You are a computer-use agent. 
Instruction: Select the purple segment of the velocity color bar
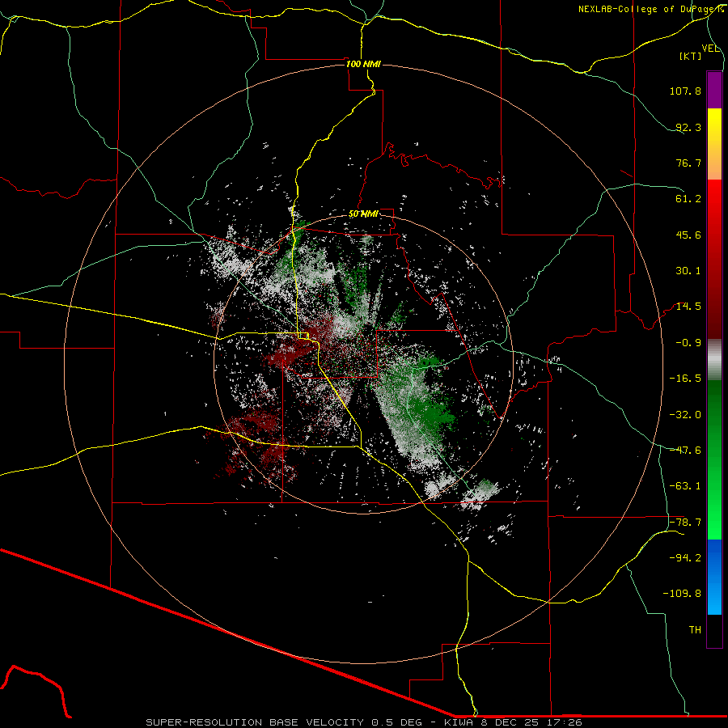714,90
